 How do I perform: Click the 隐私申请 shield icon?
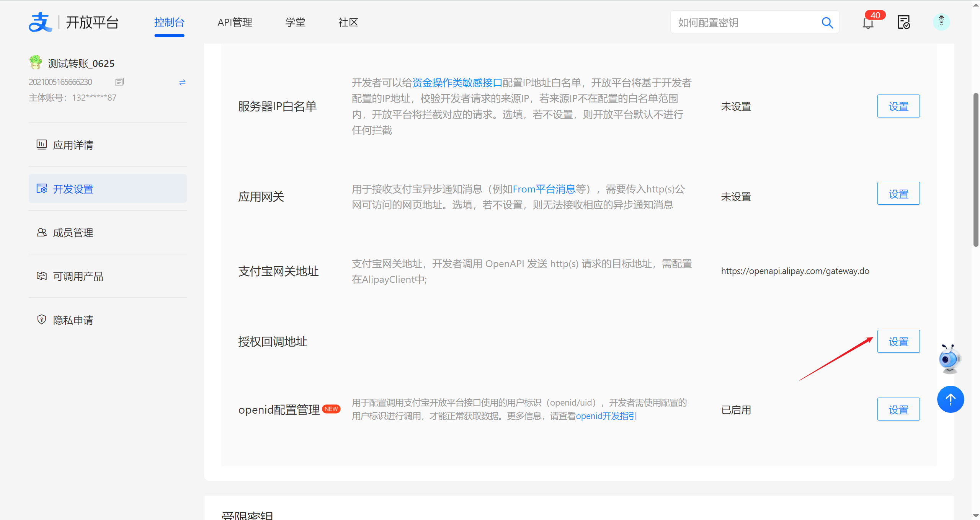pos(42,320)
